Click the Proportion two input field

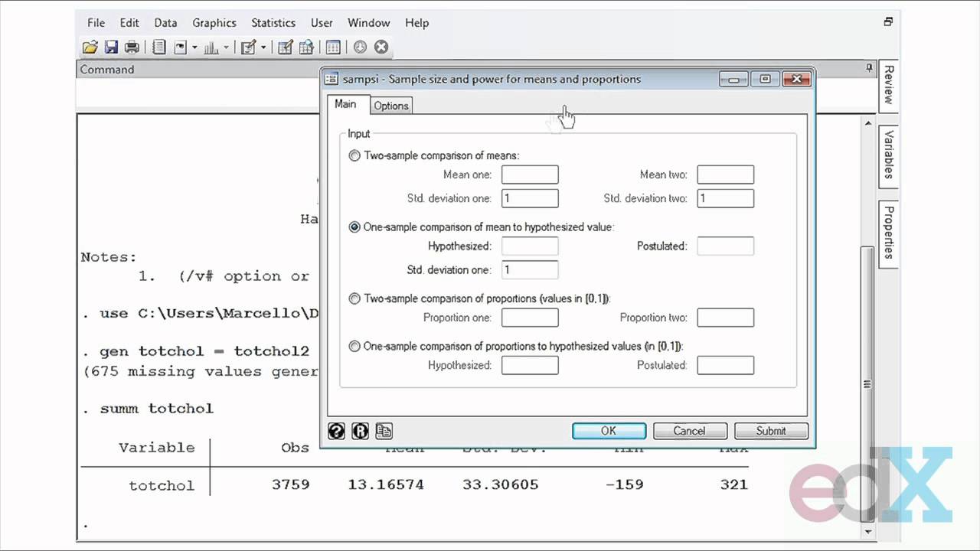click(726, 318)
